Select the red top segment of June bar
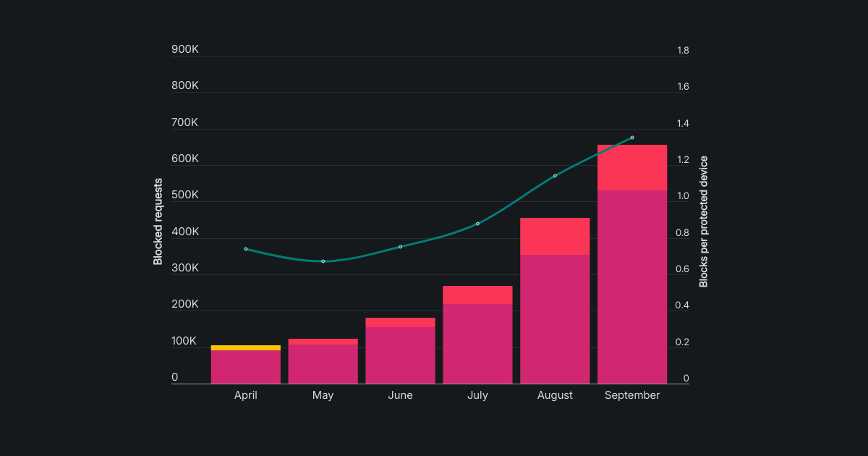This screenshot has height=456, width=868. (401, 322)
